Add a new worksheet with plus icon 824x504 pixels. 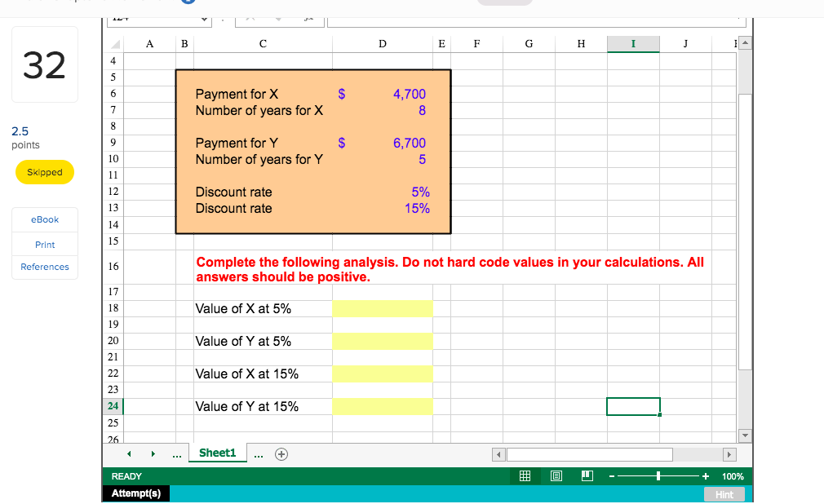click(281, 453)
